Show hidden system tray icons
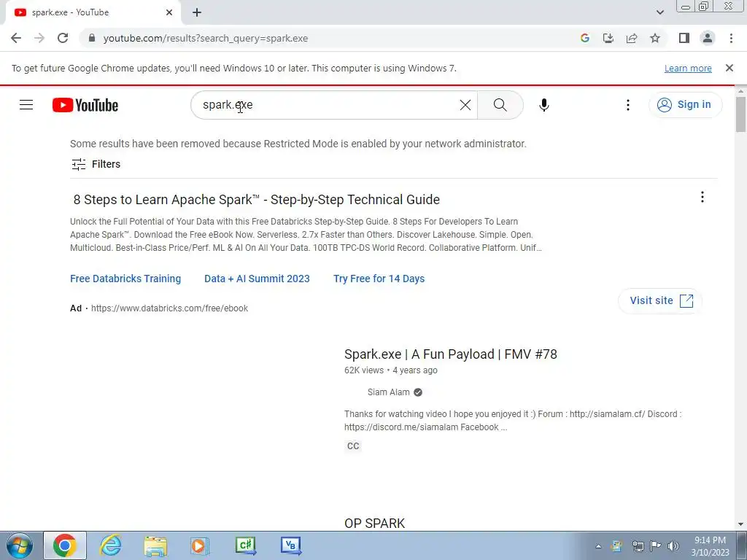 coord(598,546)
